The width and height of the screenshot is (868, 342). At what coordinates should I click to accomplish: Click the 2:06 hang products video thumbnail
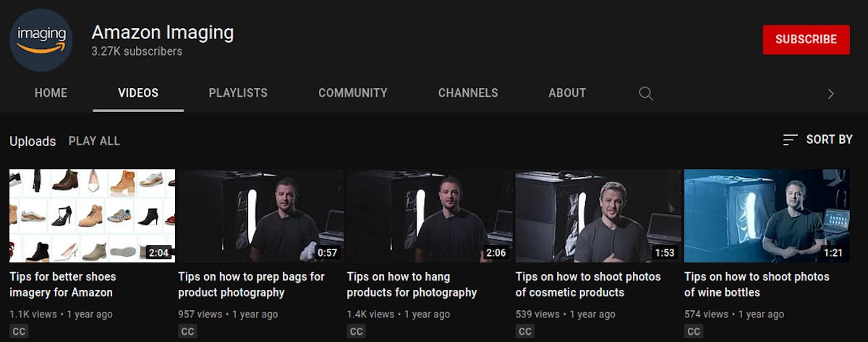coord(429,215)
